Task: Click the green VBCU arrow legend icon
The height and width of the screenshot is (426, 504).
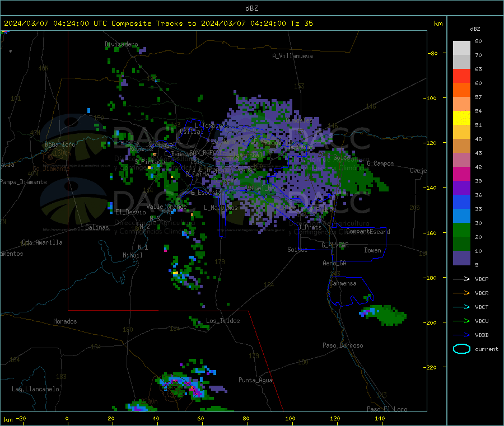Action: pyautogui.click(x=461, y=321)
